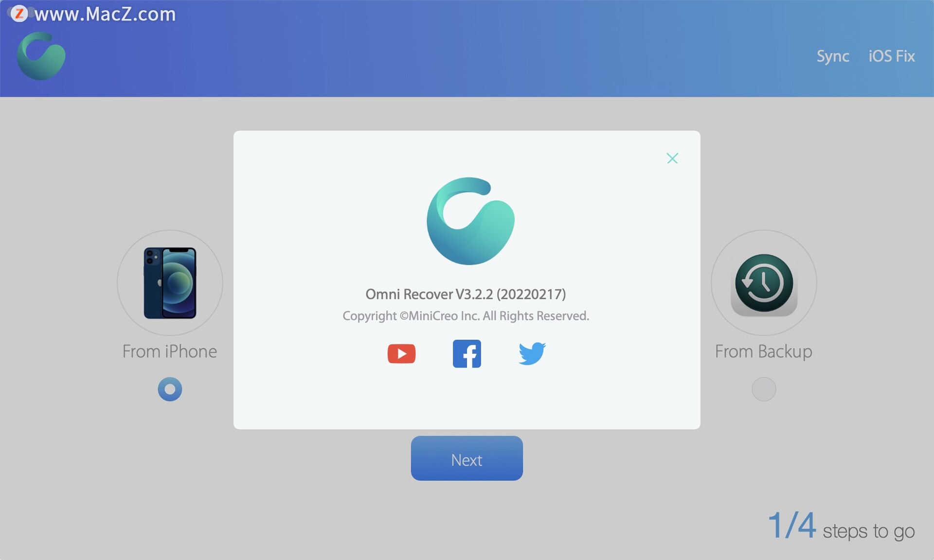
Task: Open the Sync menu item
Action: [x=833, y=56]
